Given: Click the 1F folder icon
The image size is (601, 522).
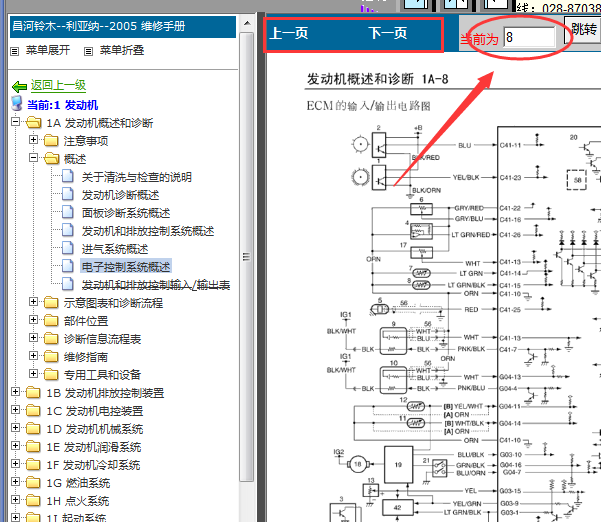Looking at the screenshot, I should 34,465.
